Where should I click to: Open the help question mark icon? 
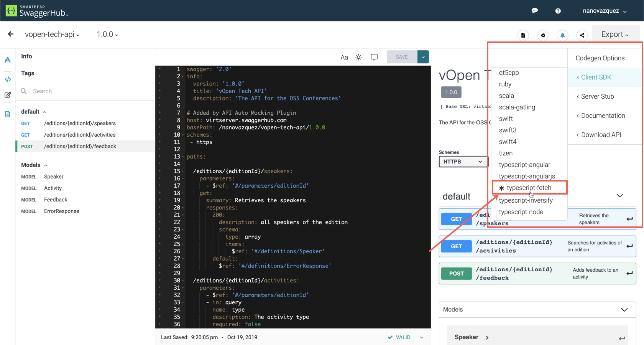point(558,11)
